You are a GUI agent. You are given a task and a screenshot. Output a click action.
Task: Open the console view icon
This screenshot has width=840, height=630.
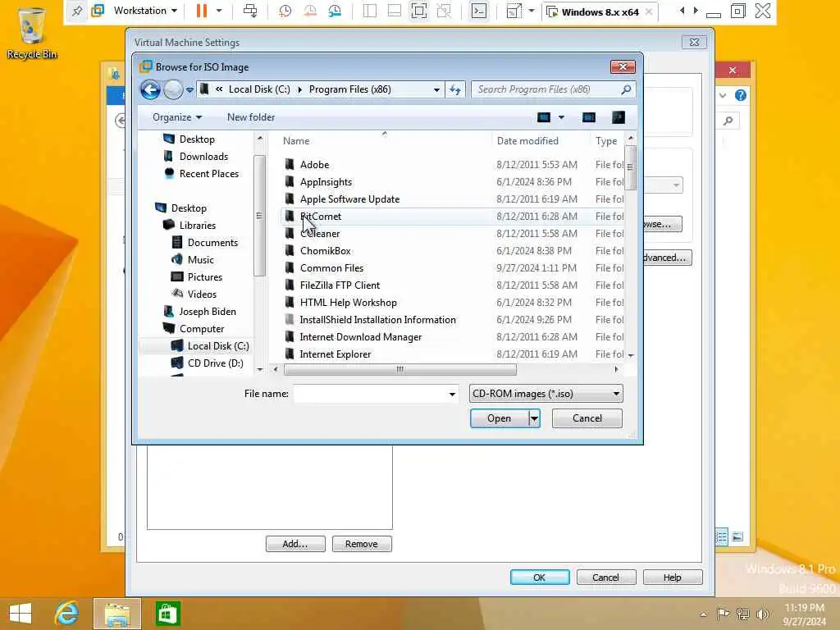[479, 11]
